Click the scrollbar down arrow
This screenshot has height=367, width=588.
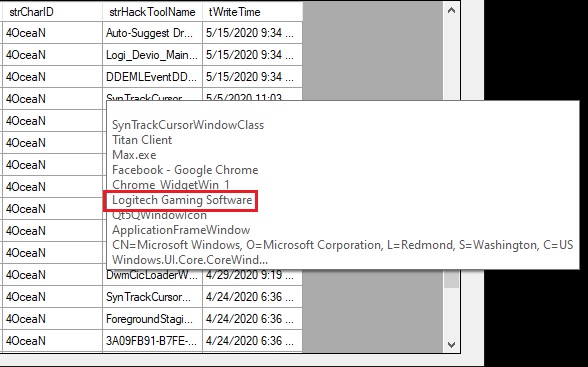pos(452,344)
